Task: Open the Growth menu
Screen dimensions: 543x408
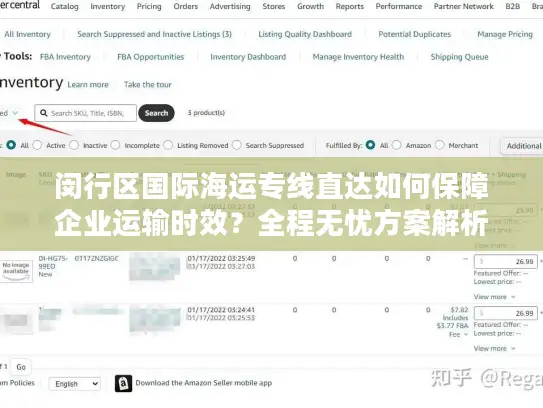Action: pos(310,7)
